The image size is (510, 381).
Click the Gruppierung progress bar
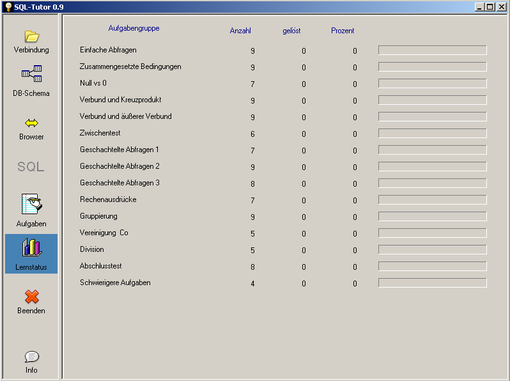[x=432, y=216]
